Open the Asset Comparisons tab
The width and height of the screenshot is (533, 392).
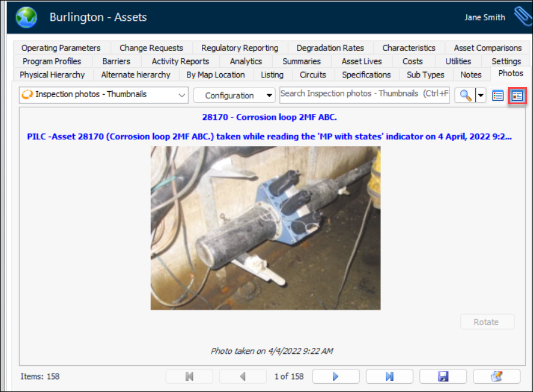tap(487, 48)
